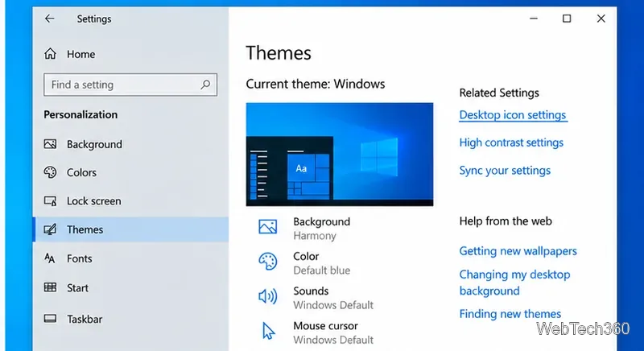This screenshot has height=351, width=644.
Task: Click the theme Color palette icon
Action: pyautogui.click(x=268, y=261)
